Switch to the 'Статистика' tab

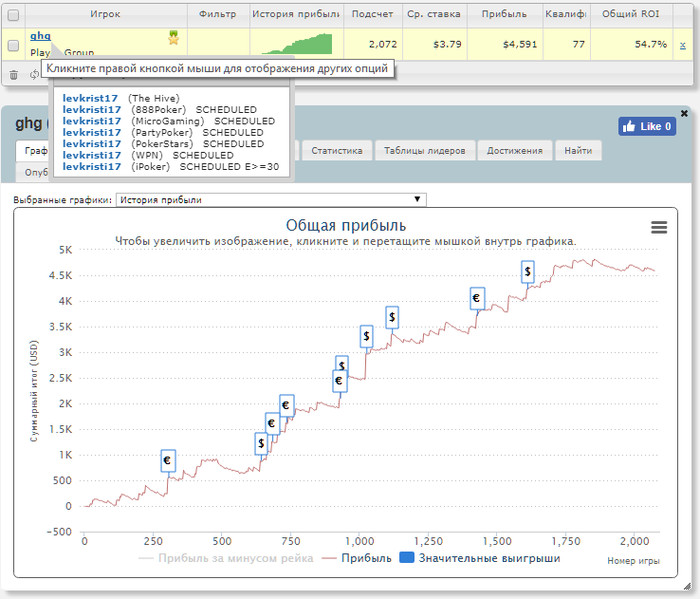coord(336,150)
